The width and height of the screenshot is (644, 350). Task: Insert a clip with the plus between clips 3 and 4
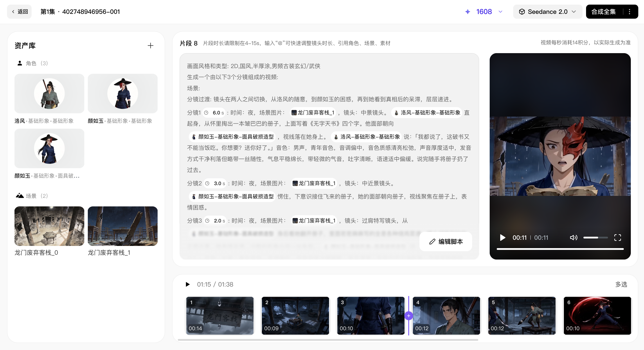click(x=408, y=316)
